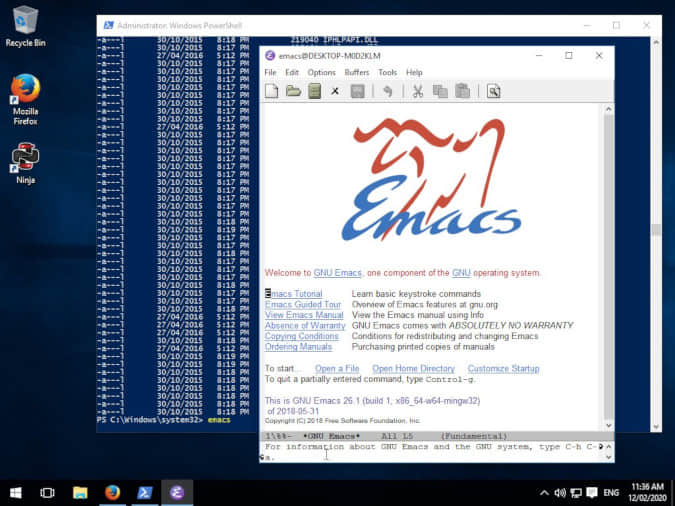Click the New File toolbar icon
This screenshot has width=675, height=506.
[x=272, y=91]
